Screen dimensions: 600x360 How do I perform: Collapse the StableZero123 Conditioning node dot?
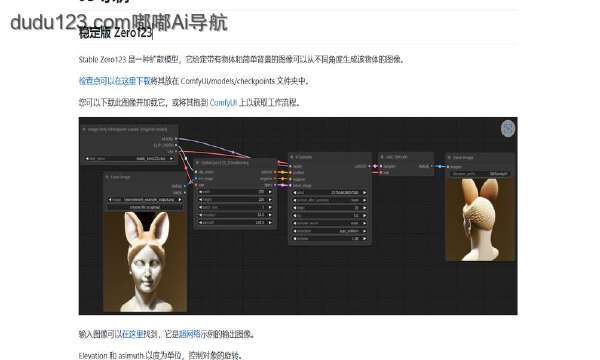(197, 163)
